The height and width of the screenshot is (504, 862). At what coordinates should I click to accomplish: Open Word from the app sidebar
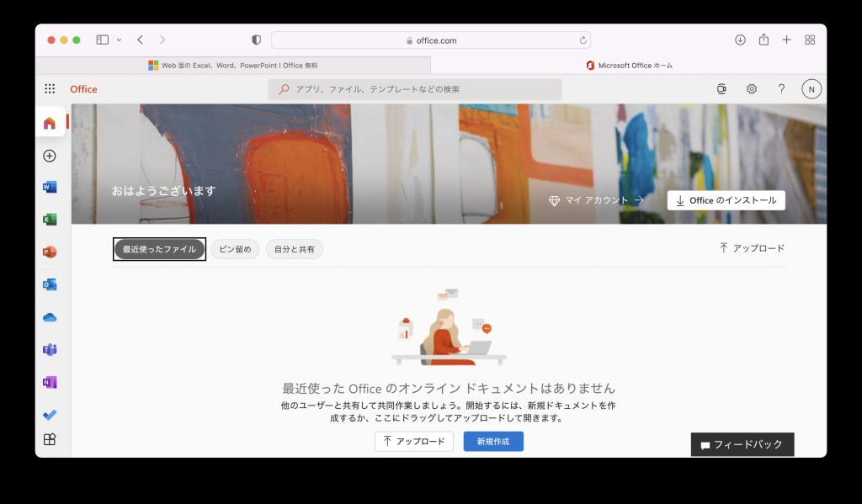click(x=50, y=187)
